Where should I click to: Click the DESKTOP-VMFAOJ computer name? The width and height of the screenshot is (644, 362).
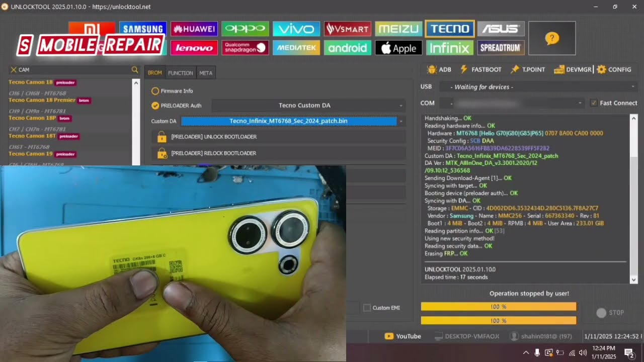click(467, 336)
